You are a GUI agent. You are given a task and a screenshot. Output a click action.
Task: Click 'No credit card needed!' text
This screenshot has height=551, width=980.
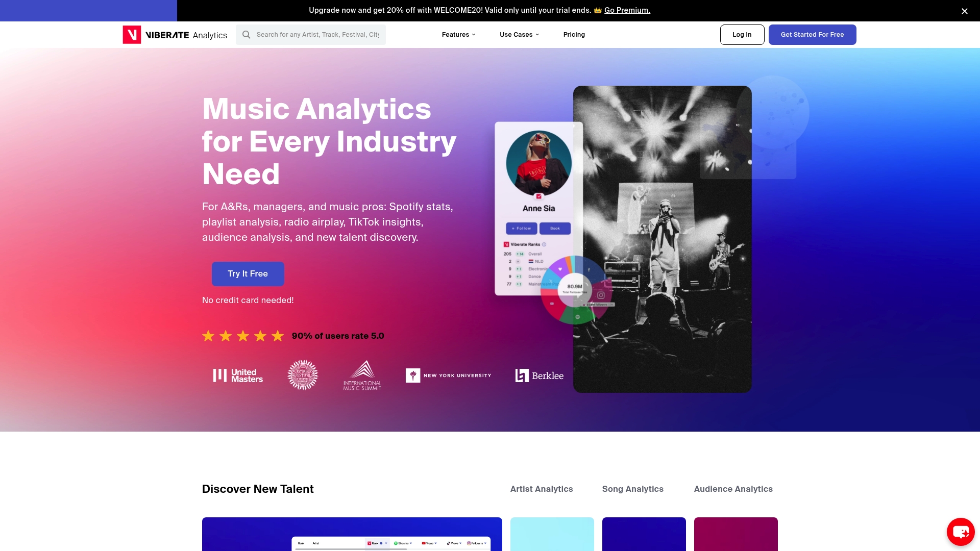point(248,300)
